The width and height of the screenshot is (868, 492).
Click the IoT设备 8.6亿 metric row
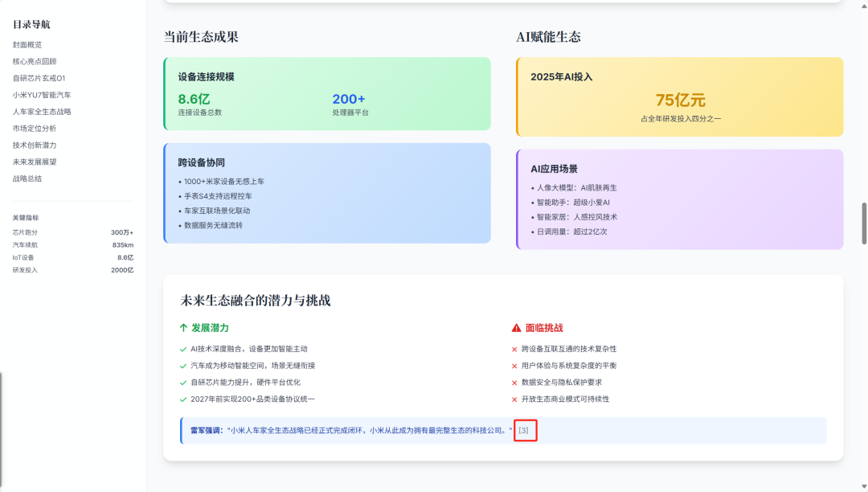pos(73,258)
